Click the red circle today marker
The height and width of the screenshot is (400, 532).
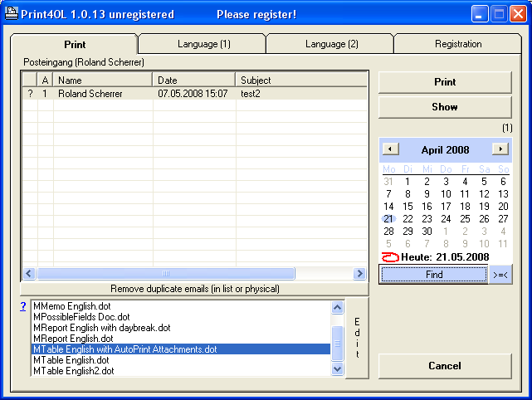(x=390, y=257)
